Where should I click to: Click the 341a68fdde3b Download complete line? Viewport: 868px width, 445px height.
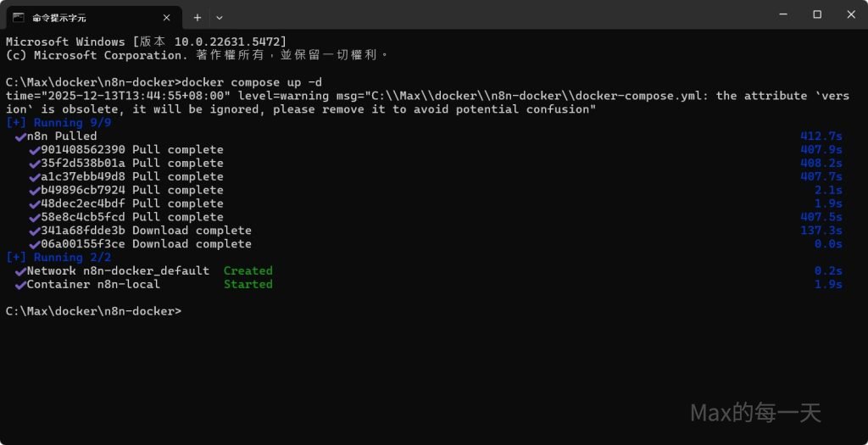(x=146, y=231)
